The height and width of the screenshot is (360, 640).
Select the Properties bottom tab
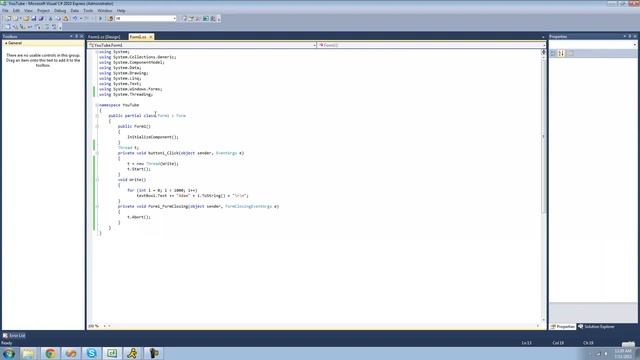coord(563,327)
